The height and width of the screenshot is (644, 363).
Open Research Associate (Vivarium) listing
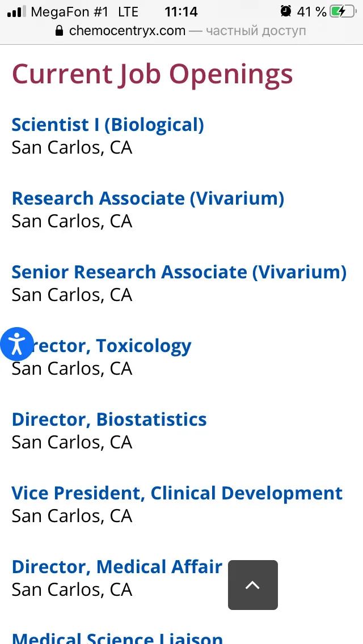click(148, 198)
